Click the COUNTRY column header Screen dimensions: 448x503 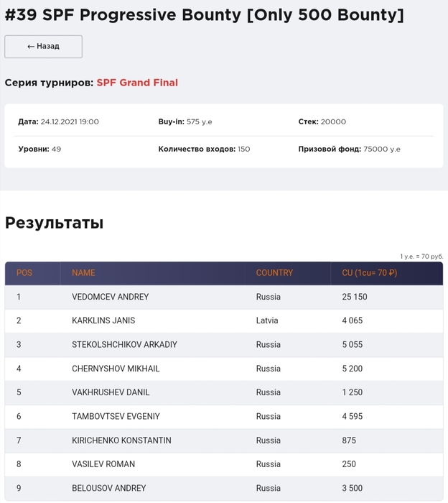[x=274, y=273]
